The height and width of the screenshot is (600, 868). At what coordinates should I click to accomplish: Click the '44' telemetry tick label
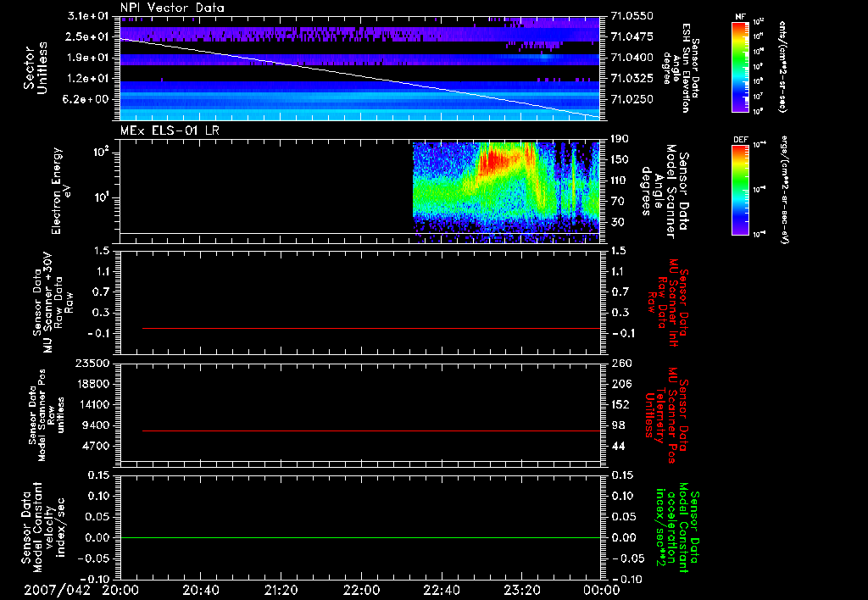click(x=619, y=446)
